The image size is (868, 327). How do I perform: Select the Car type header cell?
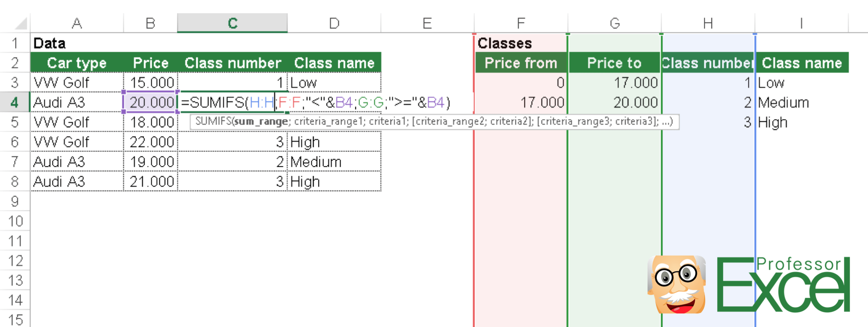[76, 63]
